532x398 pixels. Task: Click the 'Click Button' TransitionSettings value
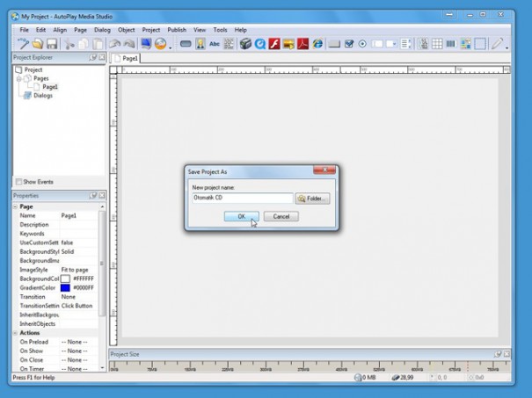pyautogui.click(x=77, y=306)
